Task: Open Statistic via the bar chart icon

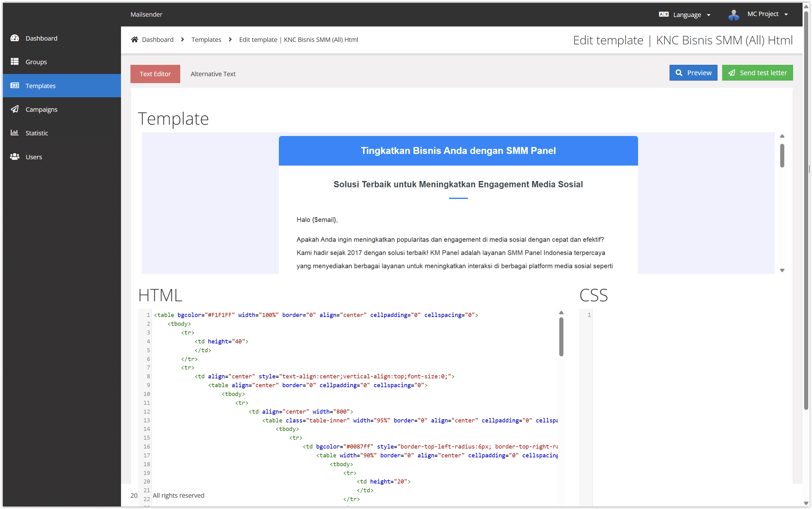Action: click(15, 133)
